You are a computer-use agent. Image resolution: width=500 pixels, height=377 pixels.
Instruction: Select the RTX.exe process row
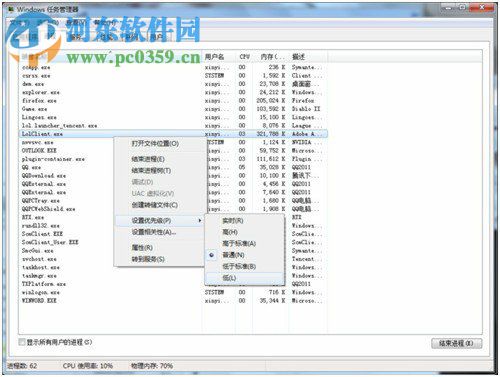67,217
